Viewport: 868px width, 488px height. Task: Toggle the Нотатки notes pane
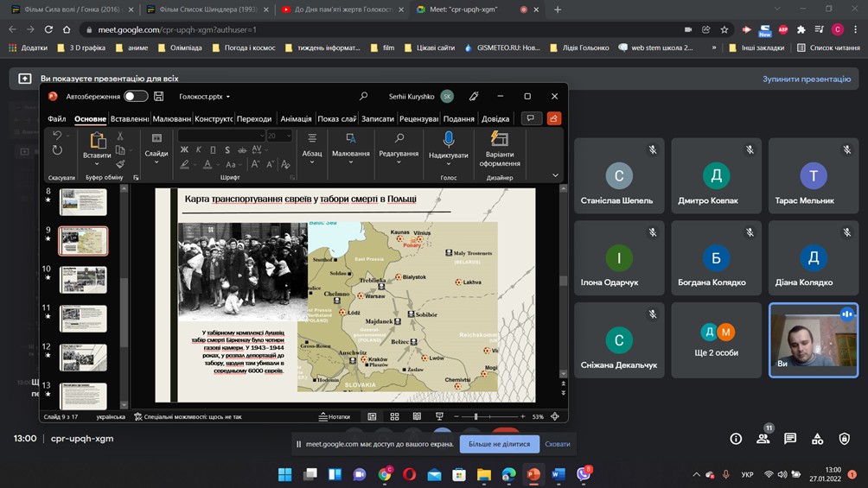coord(335,416)
